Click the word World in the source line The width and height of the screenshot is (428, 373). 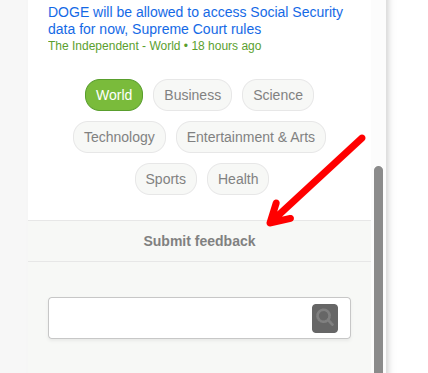(165, 46)
